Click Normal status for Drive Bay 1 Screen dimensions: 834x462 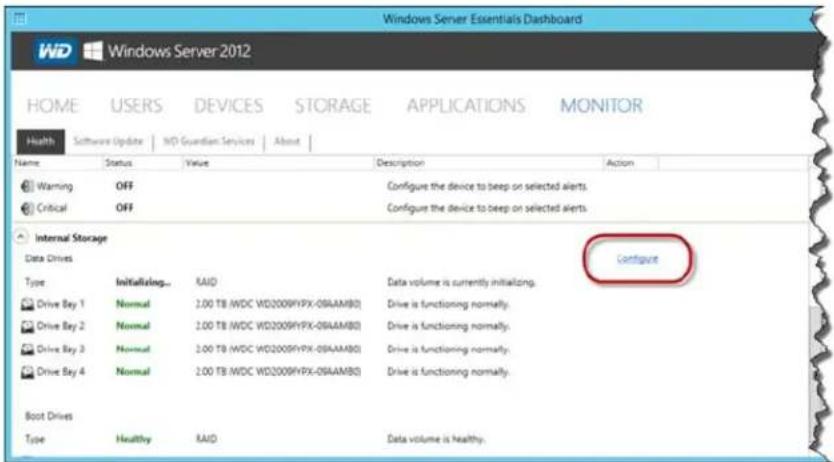[x=133, y=304]
